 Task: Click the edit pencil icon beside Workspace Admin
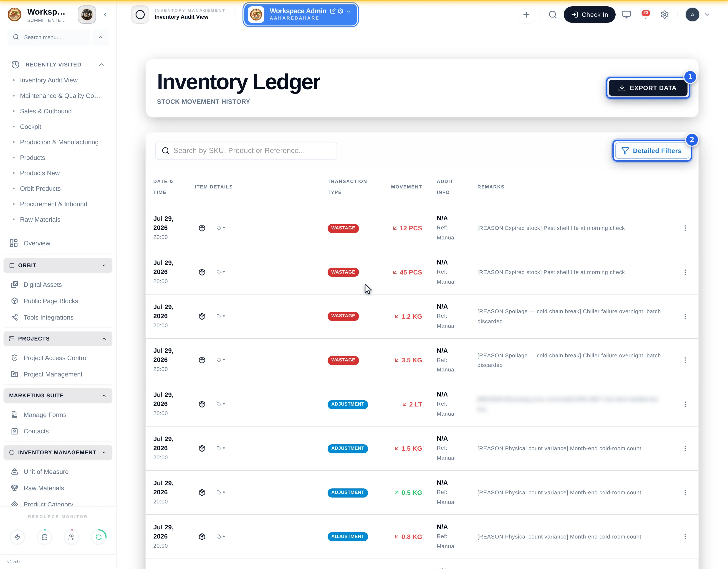[x=333, y=11]
